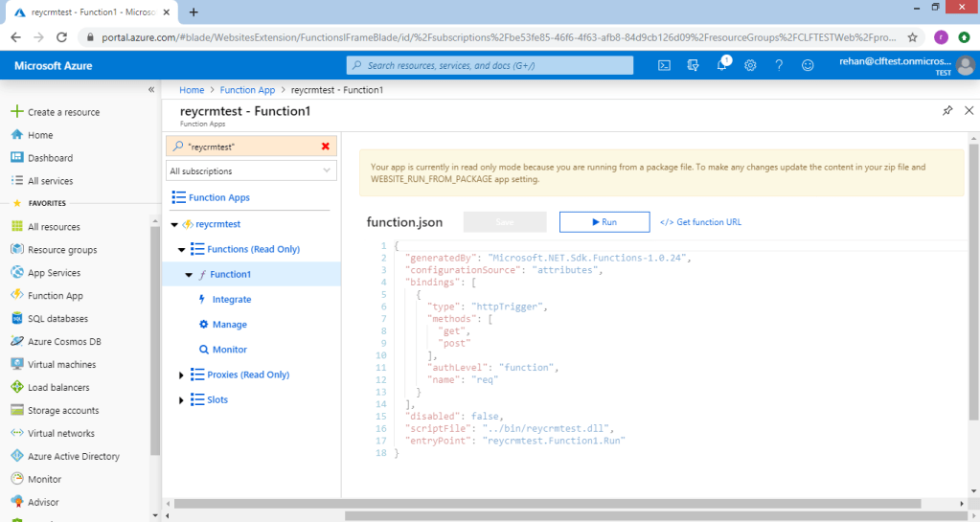The width and height of the screenshot is (980, 522).
Task: Open the feedback smiley icon
Action: click(x=808, y=65)
